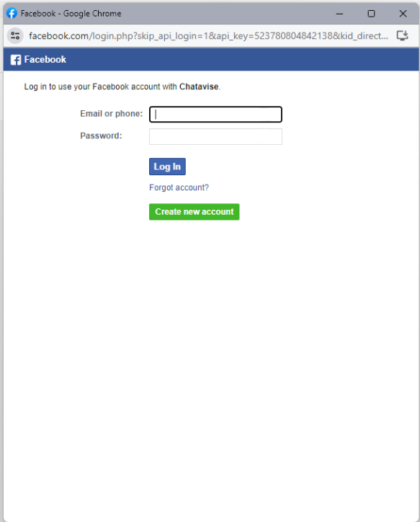Click the site information icon in address bar
The width and height of the screenshot is (420, 522).
pos(15,35)
